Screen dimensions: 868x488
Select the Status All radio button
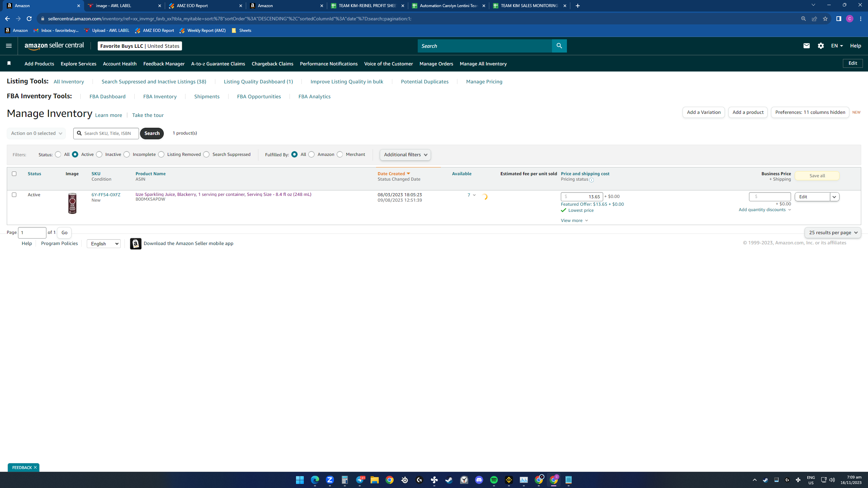coord(58,155)
